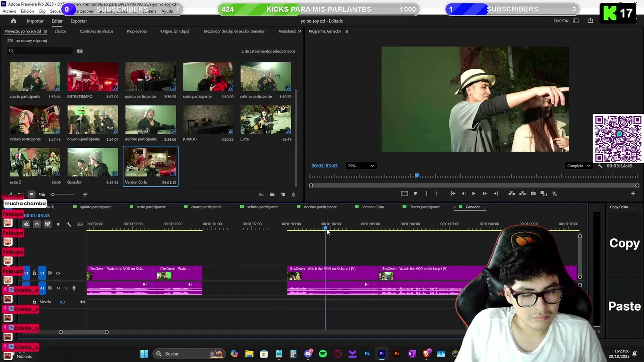Toggle sync lock on A1 track
The image size is (644, 362).
click(x=50, y=288)
